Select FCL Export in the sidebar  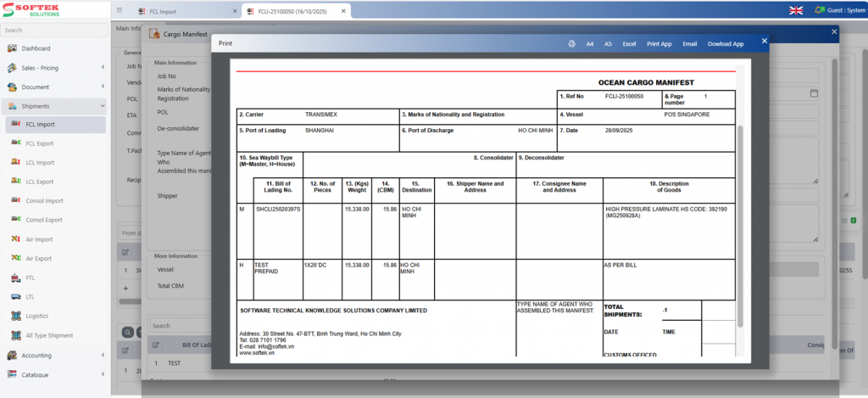[39, 143]
